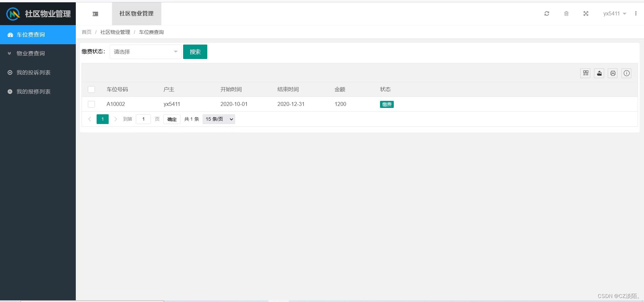Select the 社区物业管理 top tab
Image resolution: width=644 pixels, height=302 pixels.
click(137, 13)
